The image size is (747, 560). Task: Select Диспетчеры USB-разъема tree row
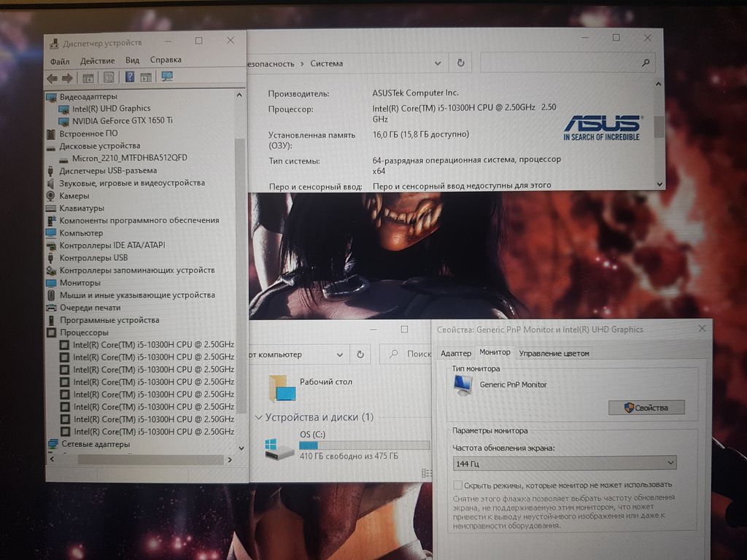pos(108,171)
